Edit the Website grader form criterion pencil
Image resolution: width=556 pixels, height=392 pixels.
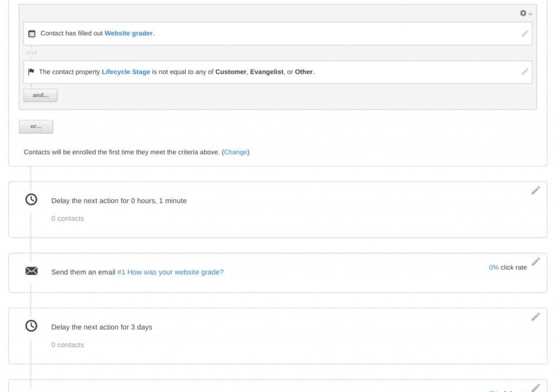coord(525,33)
